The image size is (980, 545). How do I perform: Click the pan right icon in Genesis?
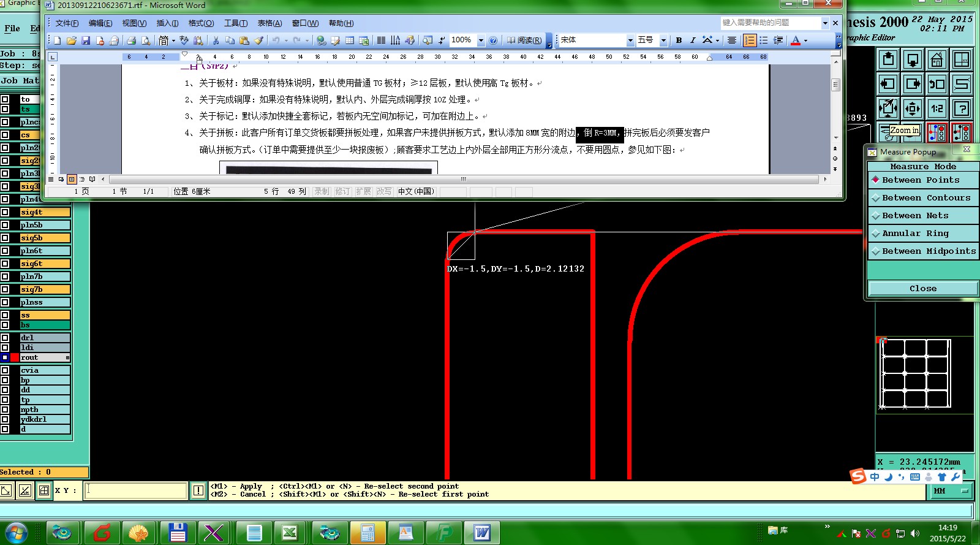[x=913, y=85]
